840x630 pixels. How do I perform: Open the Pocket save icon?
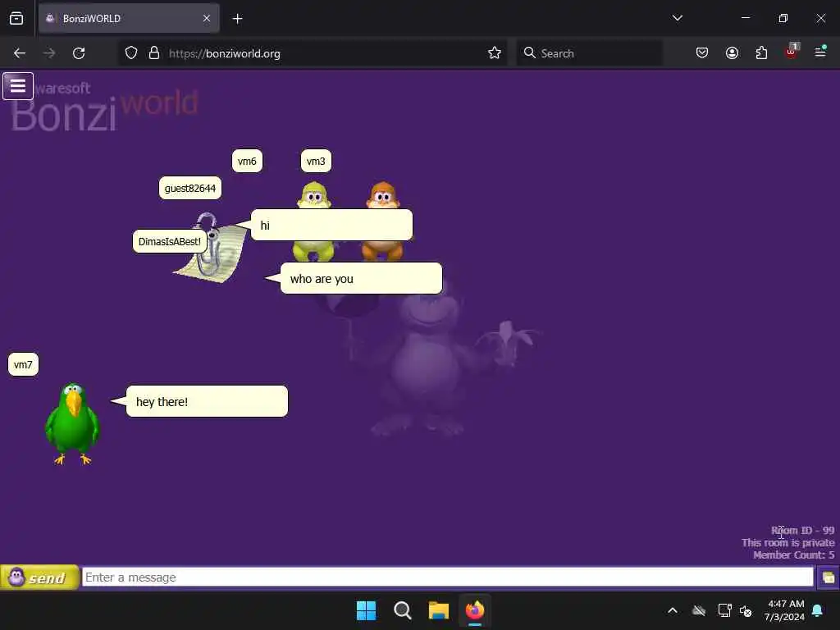(x=702, y=53)
